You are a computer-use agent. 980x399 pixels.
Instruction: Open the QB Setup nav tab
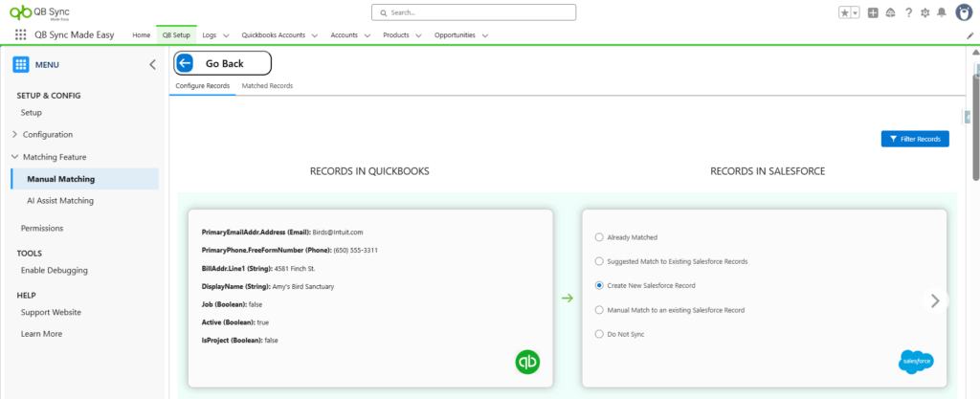[176, 35]
